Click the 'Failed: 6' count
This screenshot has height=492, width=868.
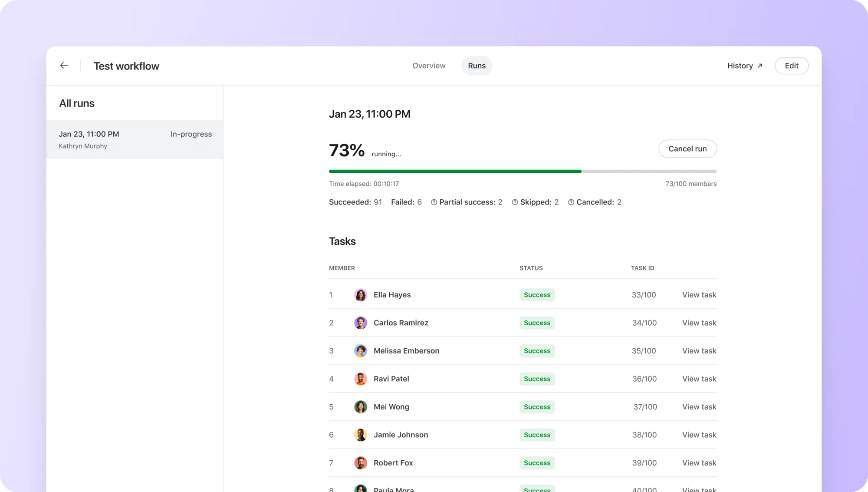tap(406, 202)
